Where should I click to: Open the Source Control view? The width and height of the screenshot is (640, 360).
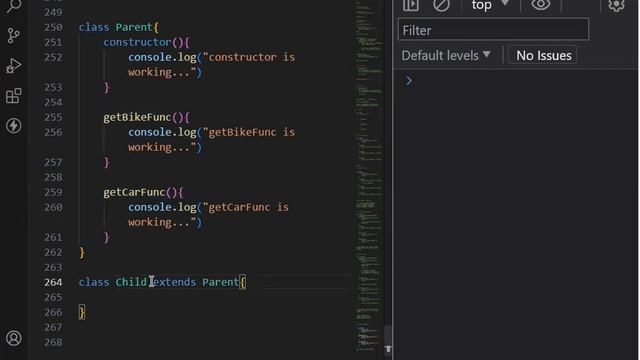[13, 36]
